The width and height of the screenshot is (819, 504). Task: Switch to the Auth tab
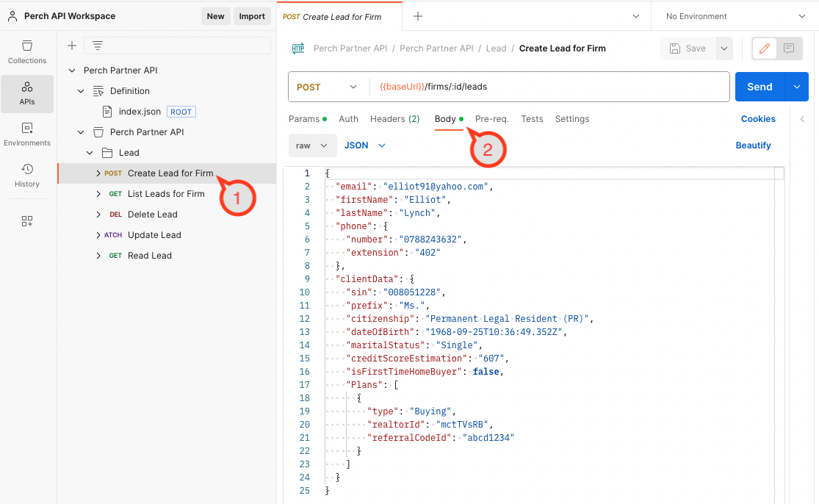tap(348, 119)
